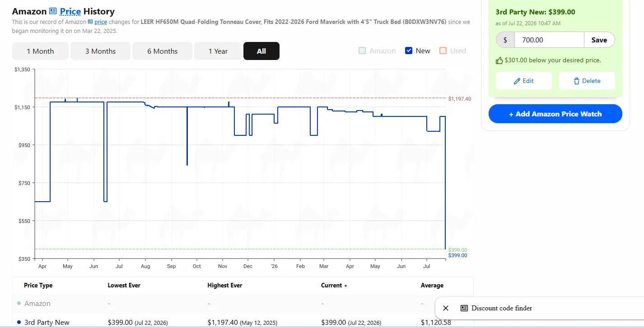This screenshot has height=328, width=644.
Task: Select the All time range tab
Action: pos(261,51)
